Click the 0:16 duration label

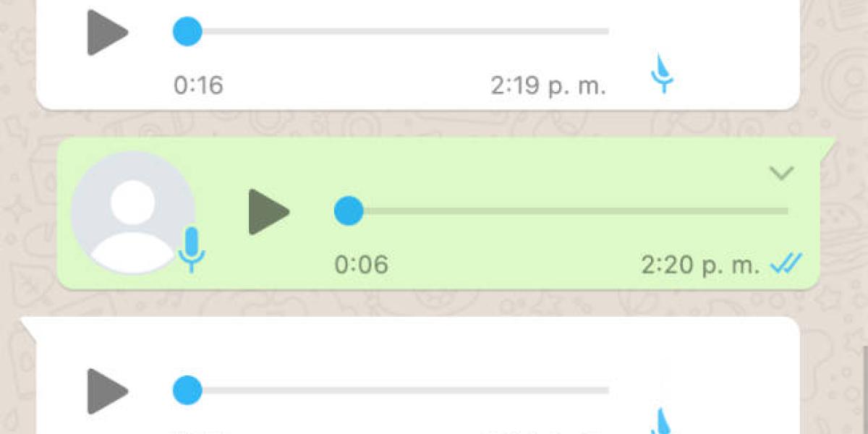click(198, 85)
